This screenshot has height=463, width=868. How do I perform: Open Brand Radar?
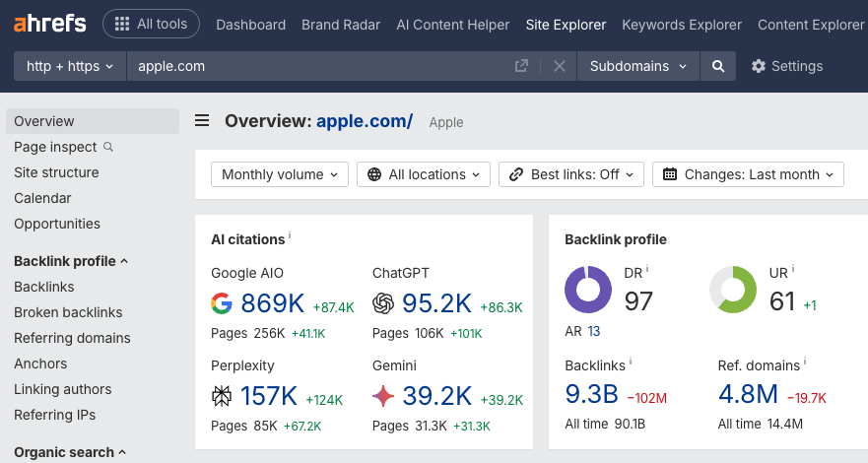341,25
